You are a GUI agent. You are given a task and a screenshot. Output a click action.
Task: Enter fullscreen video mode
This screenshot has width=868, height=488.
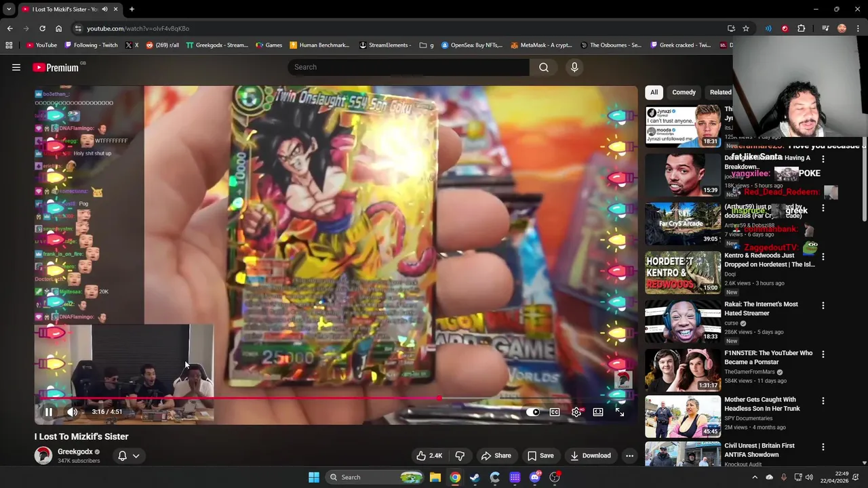coord(620,412)
